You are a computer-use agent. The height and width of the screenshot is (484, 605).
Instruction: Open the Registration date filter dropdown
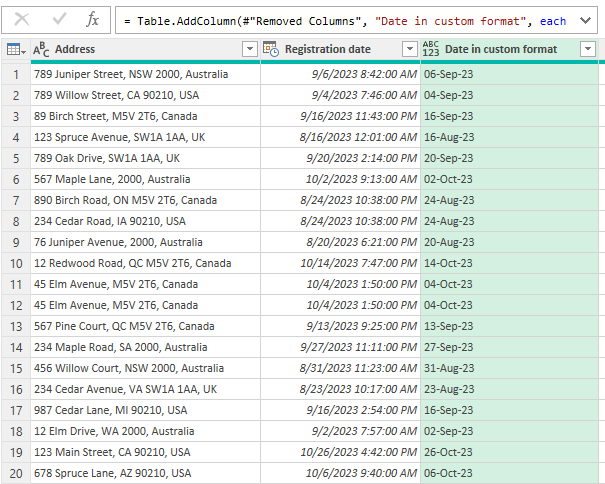[410, 49]
